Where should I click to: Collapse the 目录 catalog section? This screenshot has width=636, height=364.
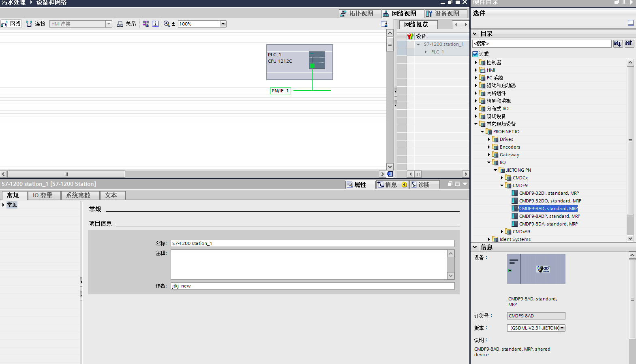click(475, 34)
